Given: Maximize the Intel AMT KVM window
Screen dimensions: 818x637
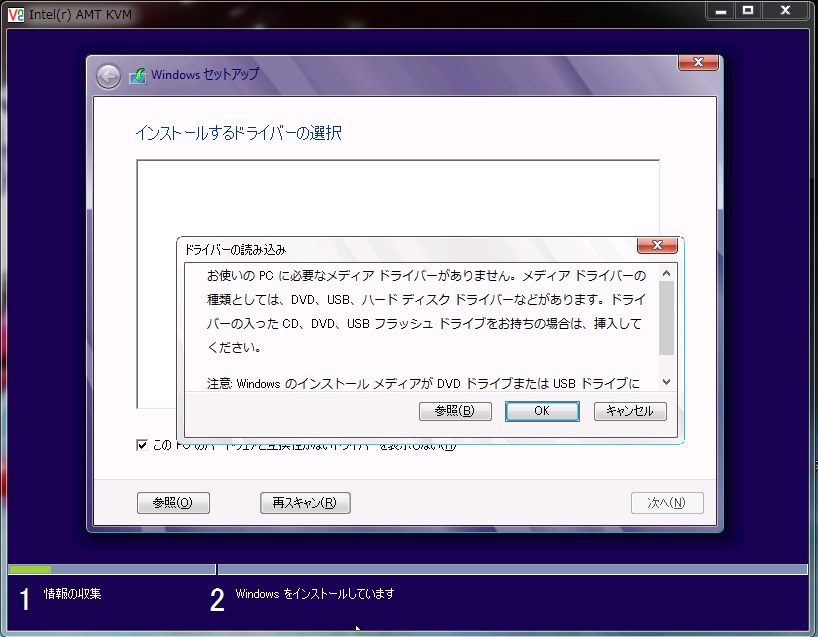Looking at the screenshot, I should pyautogui.click(x=748, y=10).
